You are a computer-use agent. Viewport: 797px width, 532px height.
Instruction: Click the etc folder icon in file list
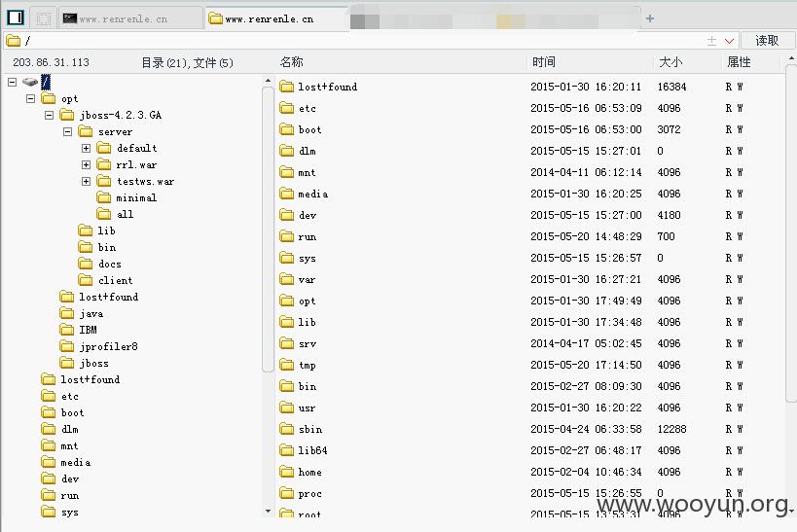tap(287, 108)
